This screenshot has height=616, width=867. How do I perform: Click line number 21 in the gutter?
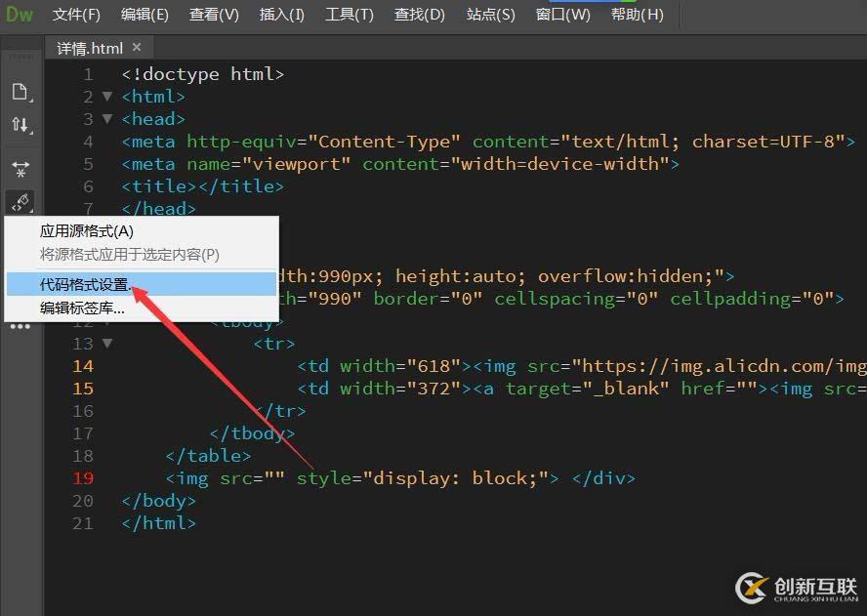tap(83, 523)
